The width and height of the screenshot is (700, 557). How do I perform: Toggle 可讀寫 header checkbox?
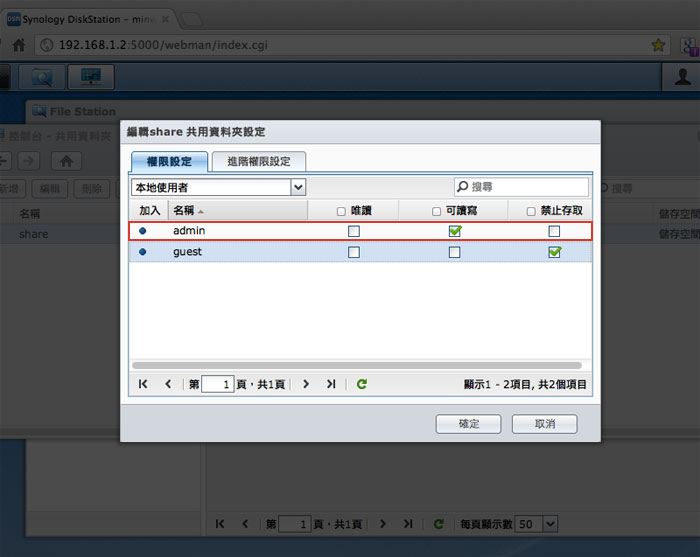[x=436, y=211]
